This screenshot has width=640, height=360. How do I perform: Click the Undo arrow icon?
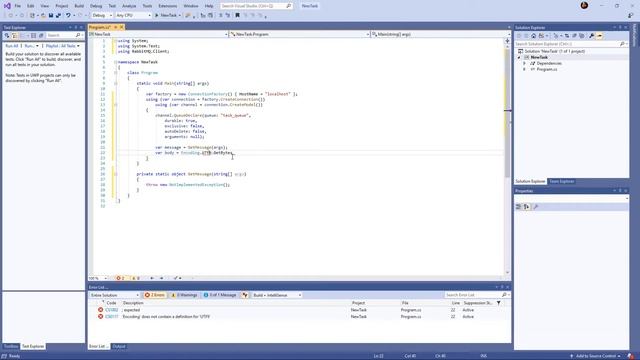click(68, 16)
